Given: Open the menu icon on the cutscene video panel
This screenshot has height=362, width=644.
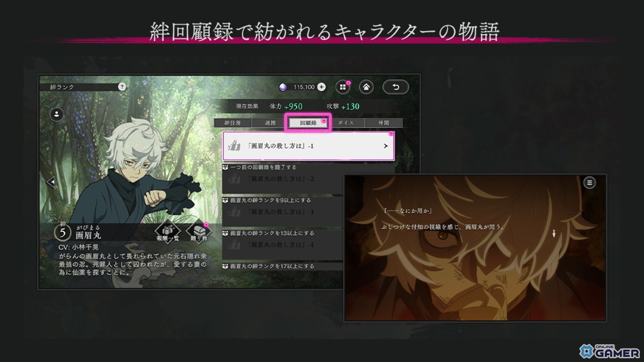Looking at the screenshot, I should click(590, 182).
